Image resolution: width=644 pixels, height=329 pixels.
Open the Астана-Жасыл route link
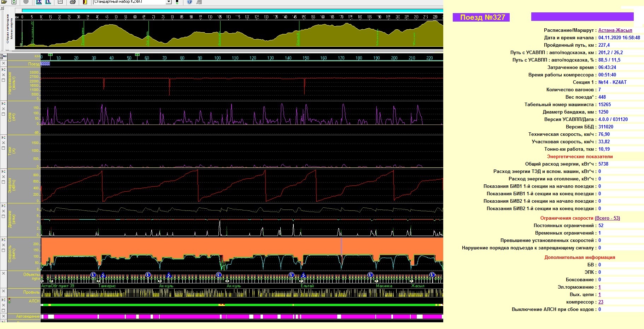[x=615, y=30]
